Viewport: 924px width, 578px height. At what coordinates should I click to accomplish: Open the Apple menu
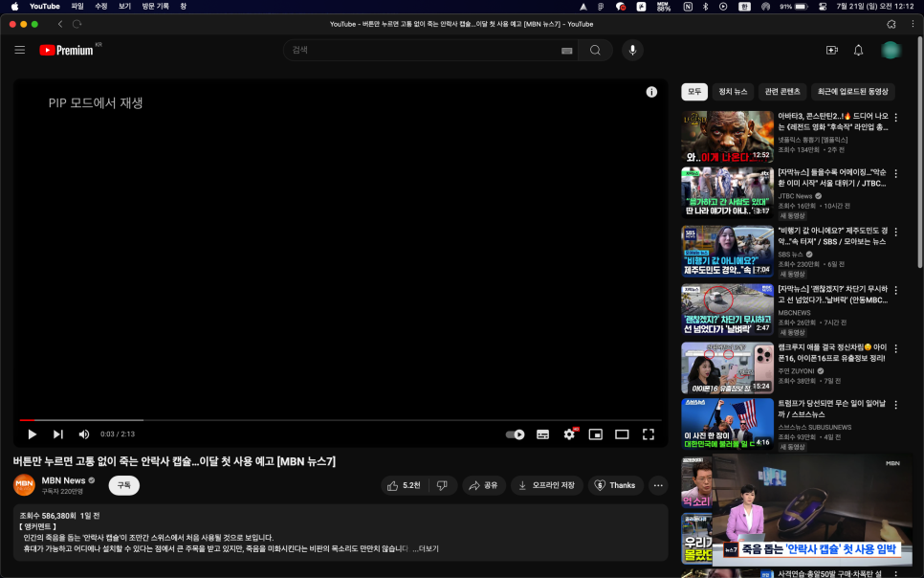click(14, 7)
